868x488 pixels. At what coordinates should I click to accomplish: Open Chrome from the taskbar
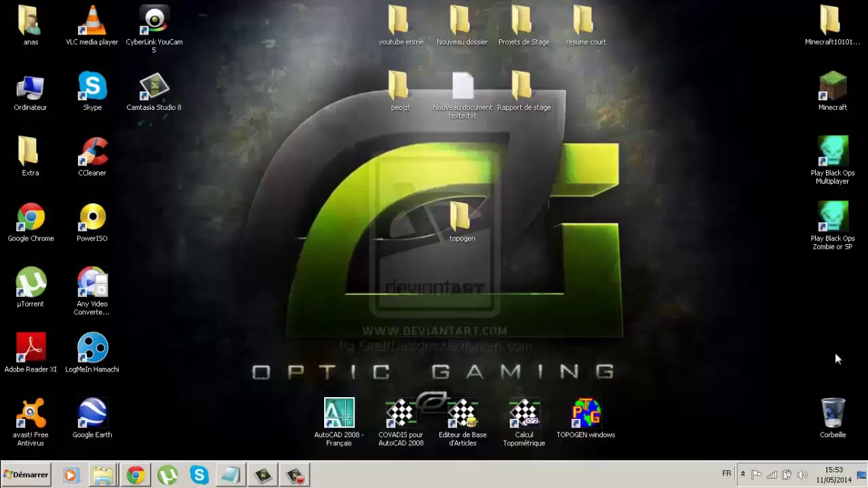pos(135,475)
